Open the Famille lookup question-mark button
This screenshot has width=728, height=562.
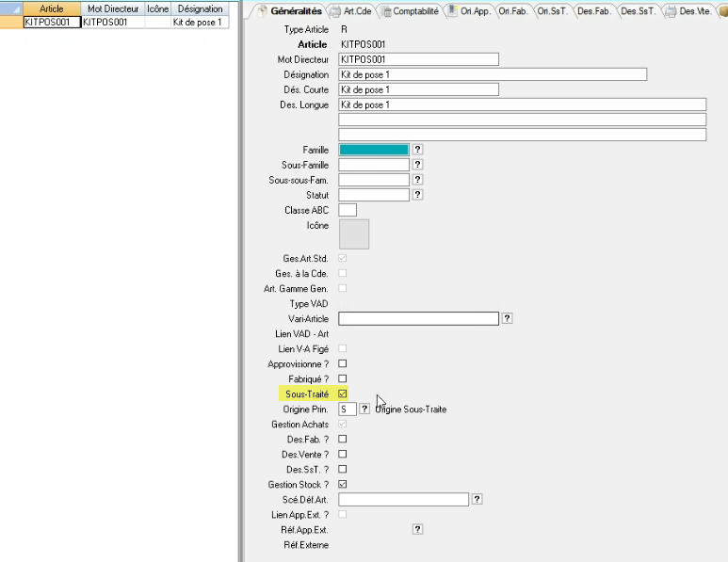[x=418, y=150]
